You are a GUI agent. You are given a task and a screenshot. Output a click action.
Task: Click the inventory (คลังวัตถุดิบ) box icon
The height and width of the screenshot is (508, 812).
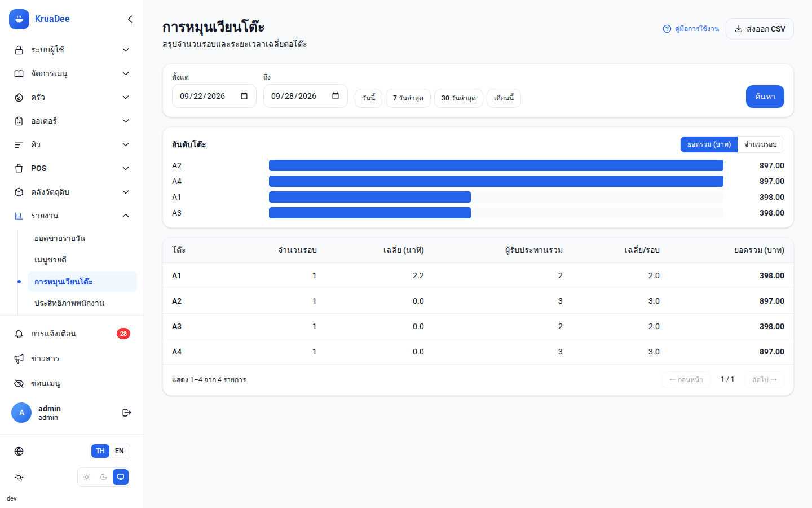pos(19,192)
